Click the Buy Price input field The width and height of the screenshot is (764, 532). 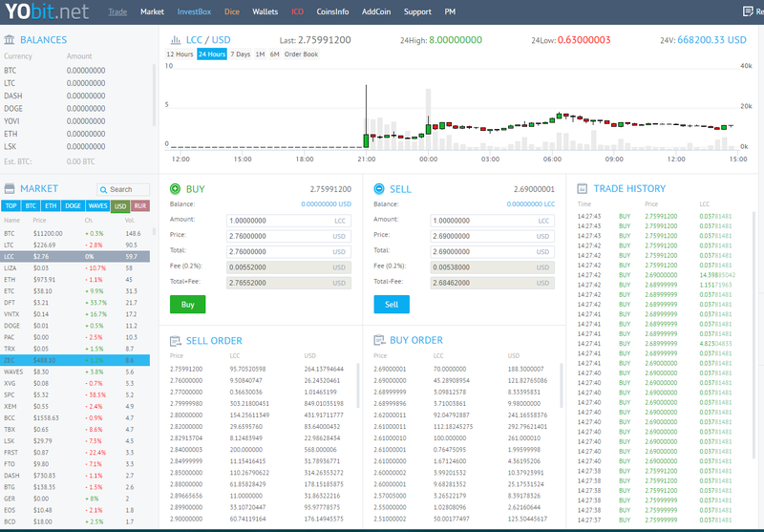click(x=288, y=236)
